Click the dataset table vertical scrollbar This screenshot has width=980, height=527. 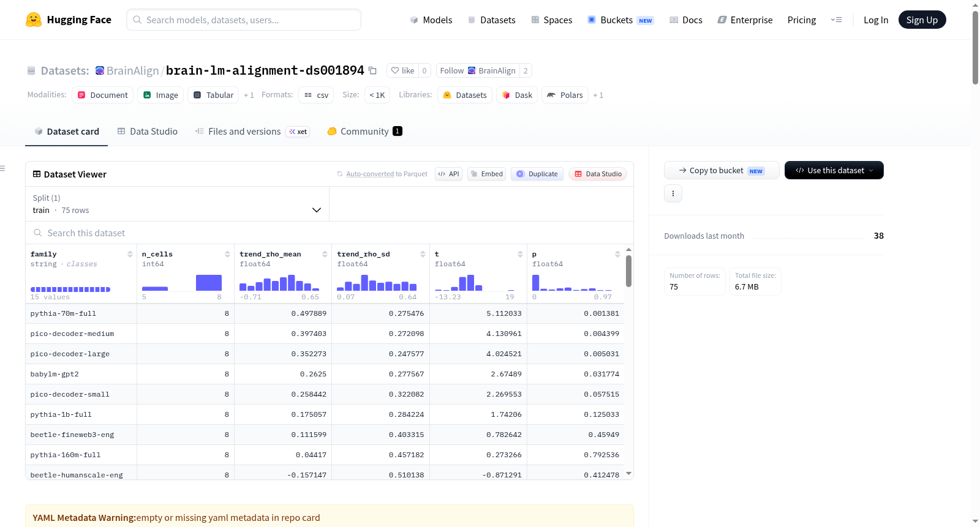point(628,271)
